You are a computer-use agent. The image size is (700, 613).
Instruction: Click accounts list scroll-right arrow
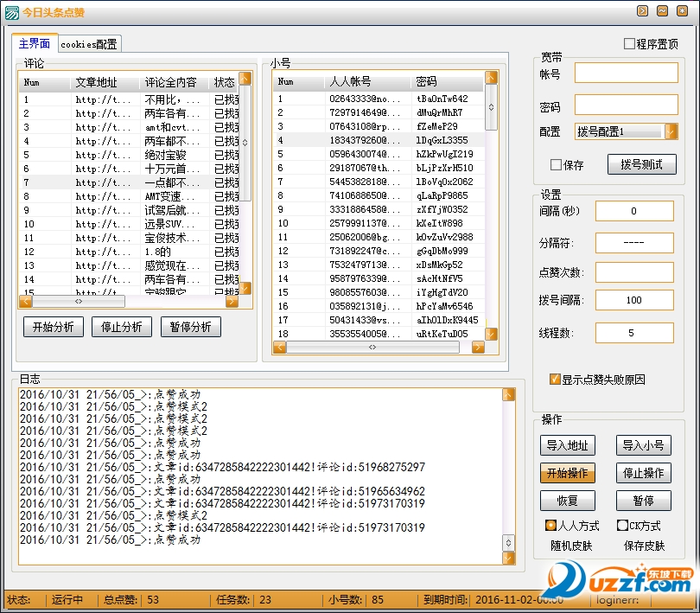pyautogui.click(x=478, y=348)
